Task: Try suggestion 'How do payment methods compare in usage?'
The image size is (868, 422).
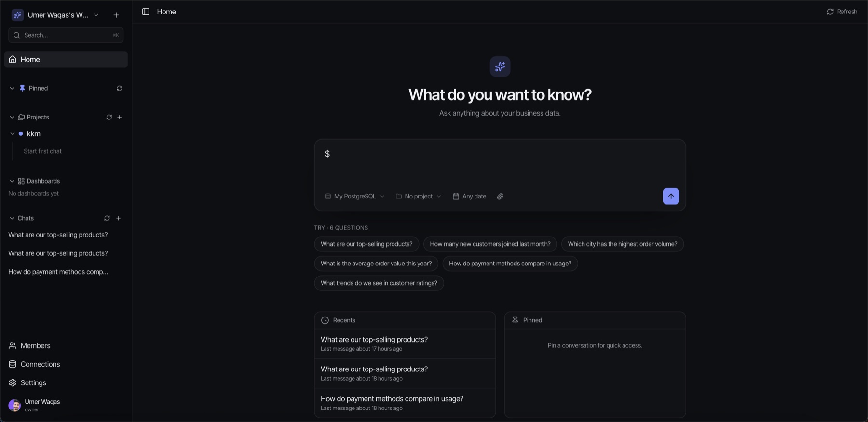Action: click(x=510, y=264)
